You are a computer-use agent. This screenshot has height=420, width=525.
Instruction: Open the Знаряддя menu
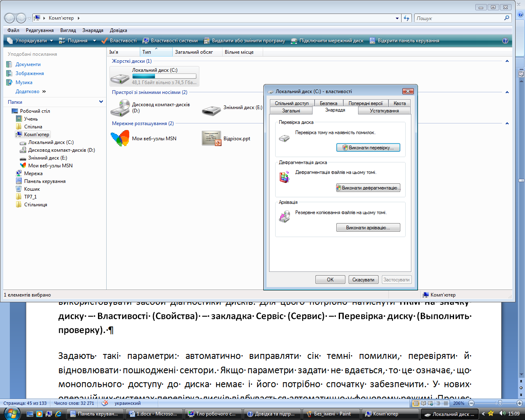[93, 30]
